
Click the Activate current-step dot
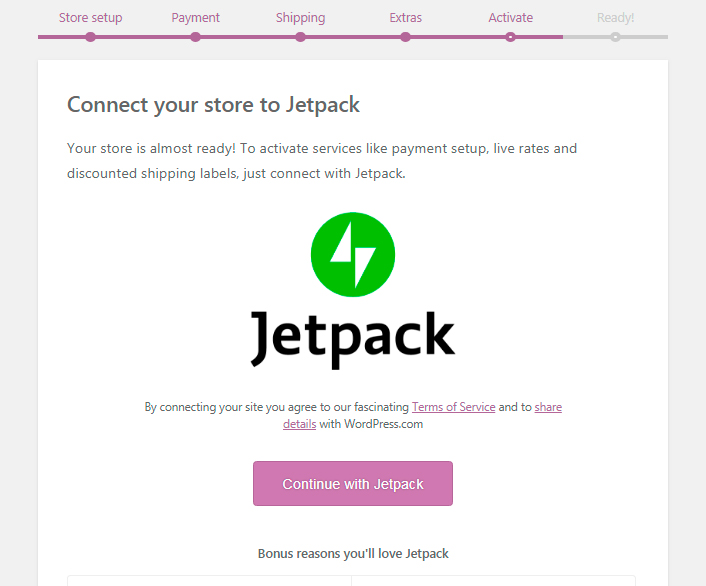(x=510, y=37)
